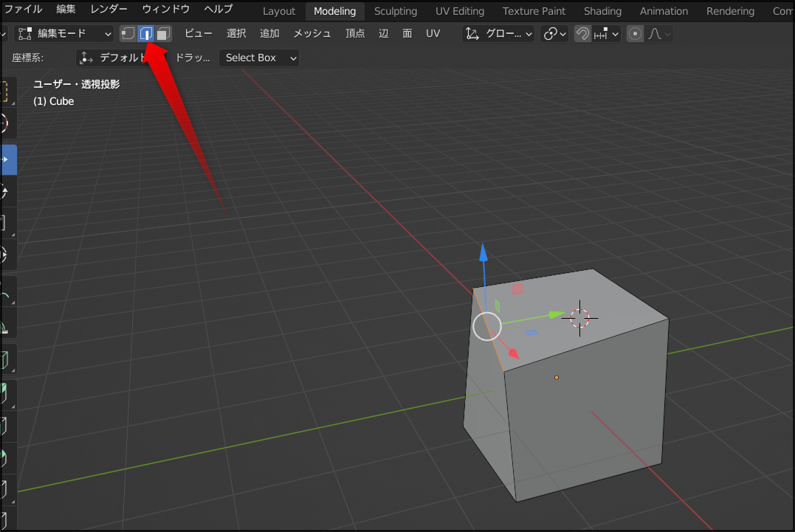Click the ドラッ… drag label
Image resolution: width=795 pixels, height=532 pixels.
click(x=192, y=58)
